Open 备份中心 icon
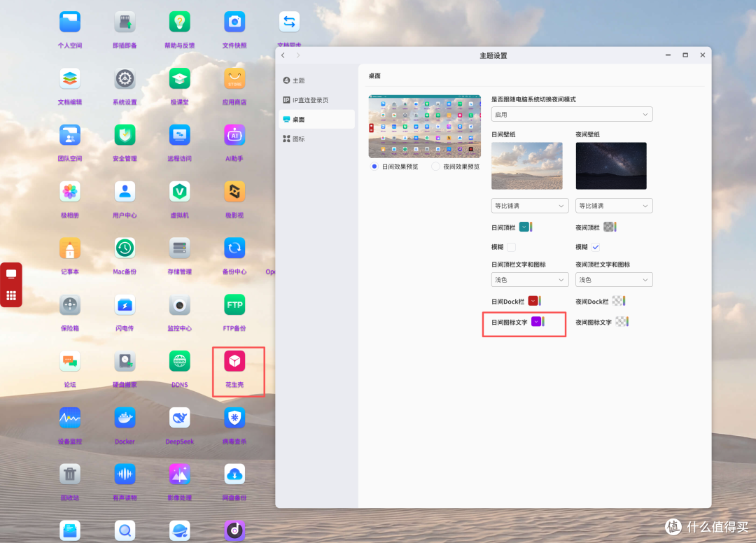Screen dimensions: 756x543 point(234,248)
